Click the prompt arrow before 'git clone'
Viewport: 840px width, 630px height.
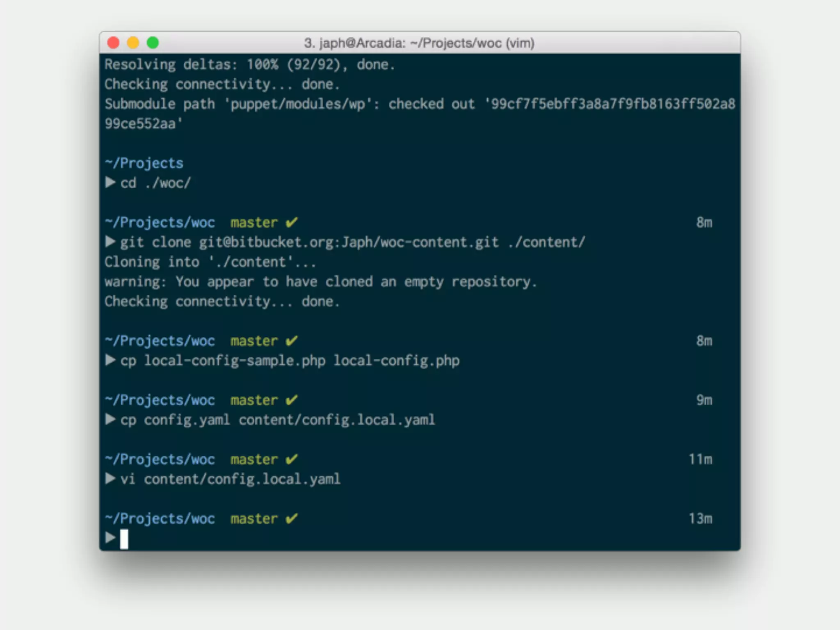[x=110, y=242]
